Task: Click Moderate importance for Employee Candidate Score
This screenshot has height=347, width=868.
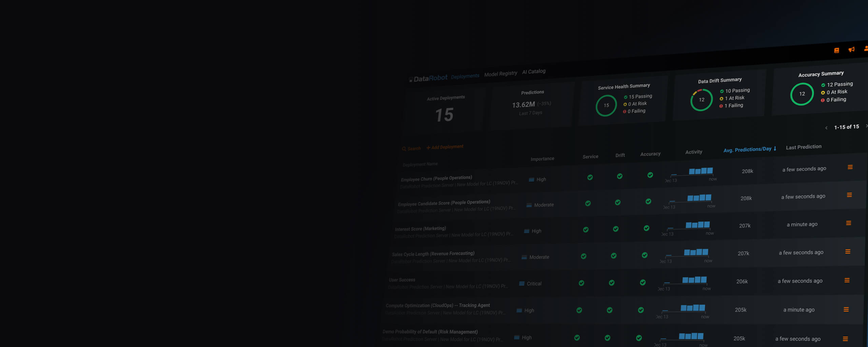Action: [x=540, y=205]
